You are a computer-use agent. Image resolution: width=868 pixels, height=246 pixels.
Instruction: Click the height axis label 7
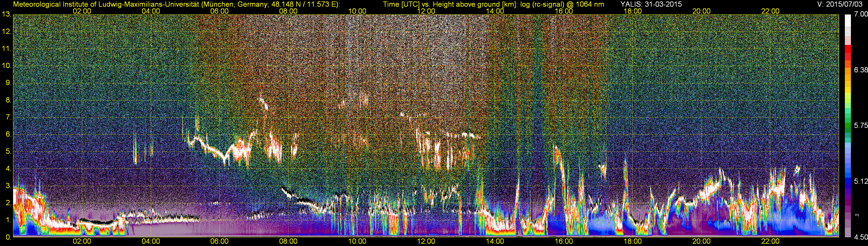8,117
